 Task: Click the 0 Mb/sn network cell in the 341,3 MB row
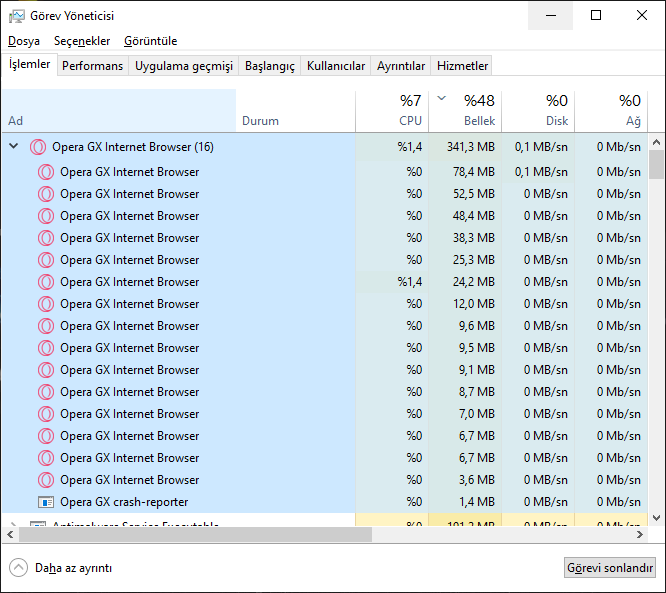click(x=611, y=147)
